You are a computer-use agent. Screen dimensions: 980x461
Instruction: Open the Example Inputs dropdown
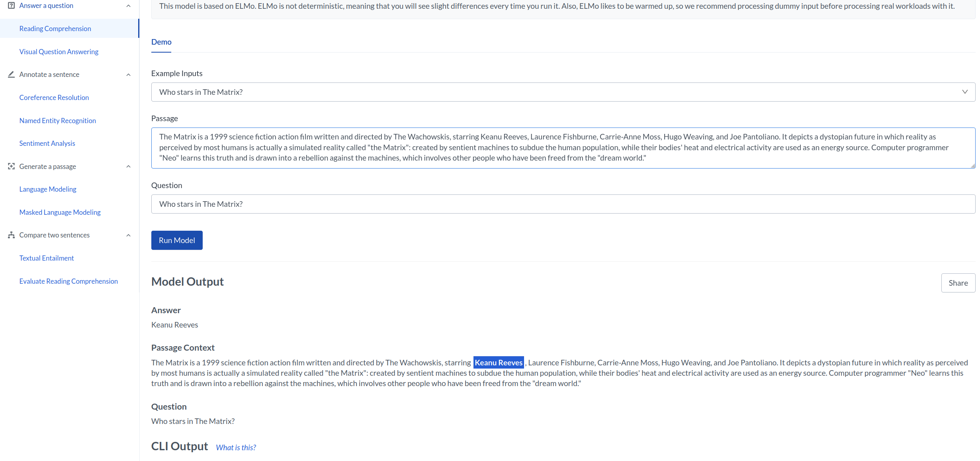[x=563, y=92]
